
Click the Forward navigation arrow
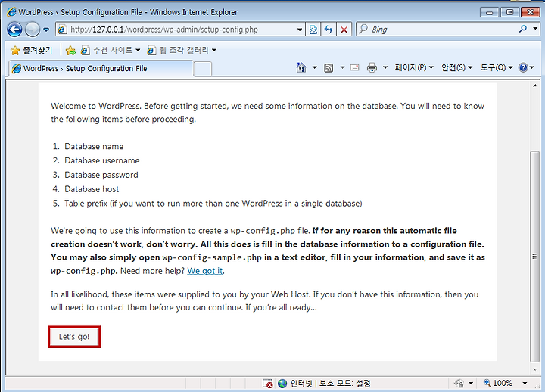33,30
